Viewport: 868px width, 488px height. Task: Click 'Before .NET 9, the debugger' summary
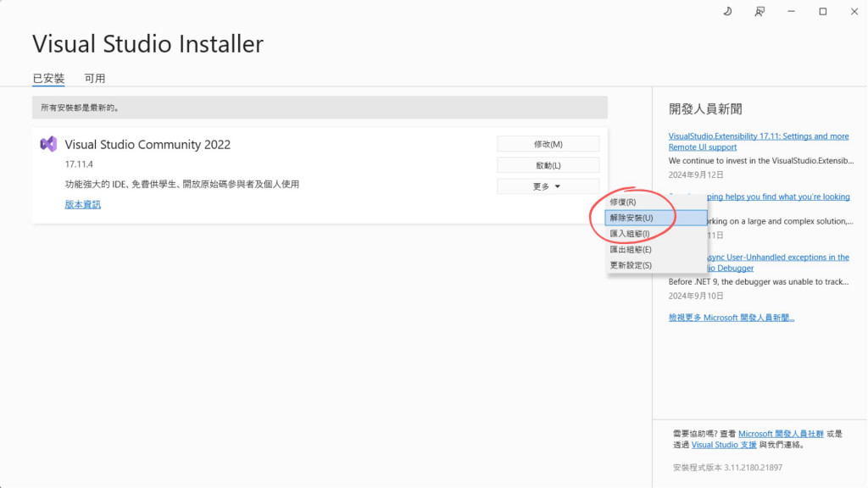coord(759,281)
